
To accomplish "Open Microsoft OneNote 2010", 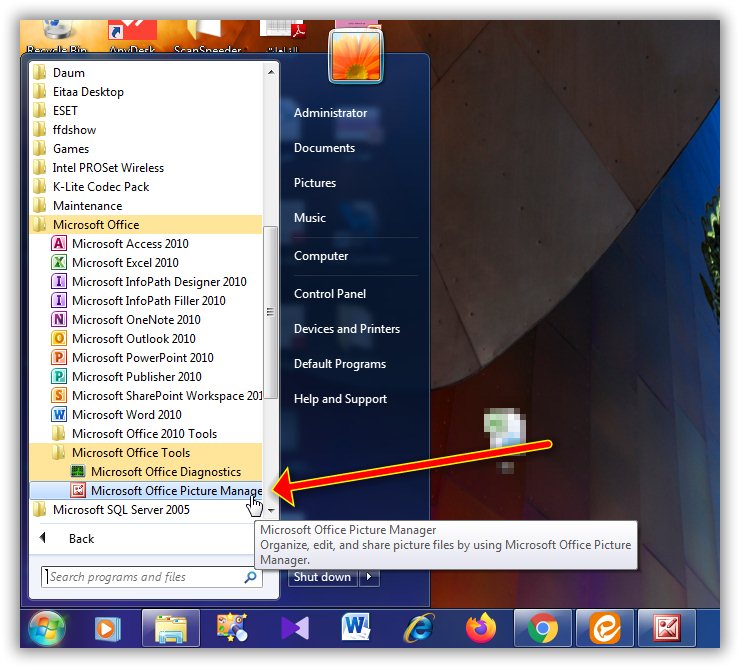I will coord(135,320).
